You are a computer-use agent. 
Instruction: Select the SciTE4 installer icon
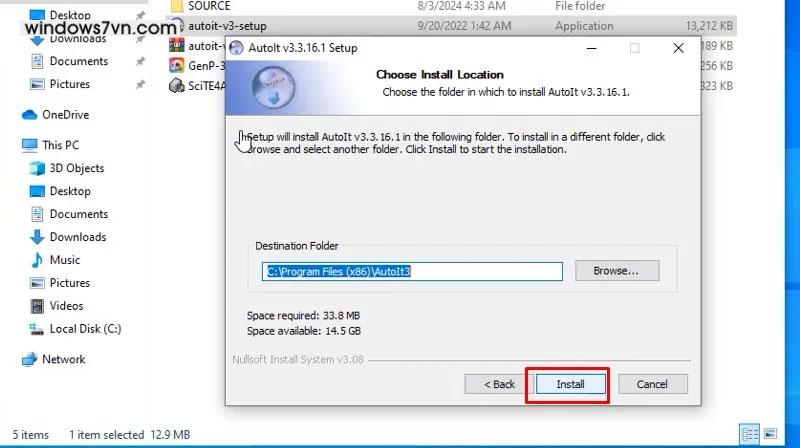click(177, 86)
